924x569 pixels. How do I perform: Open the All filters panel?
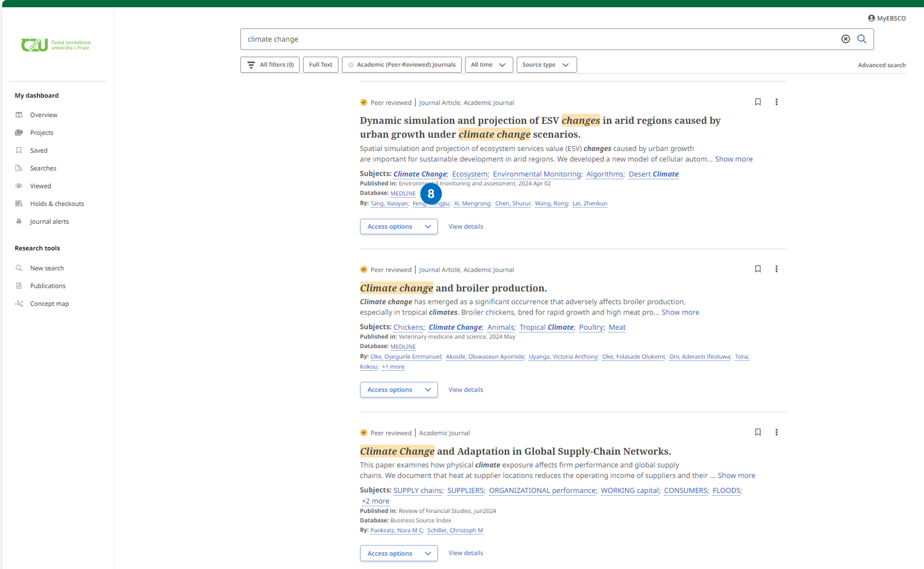270,65
